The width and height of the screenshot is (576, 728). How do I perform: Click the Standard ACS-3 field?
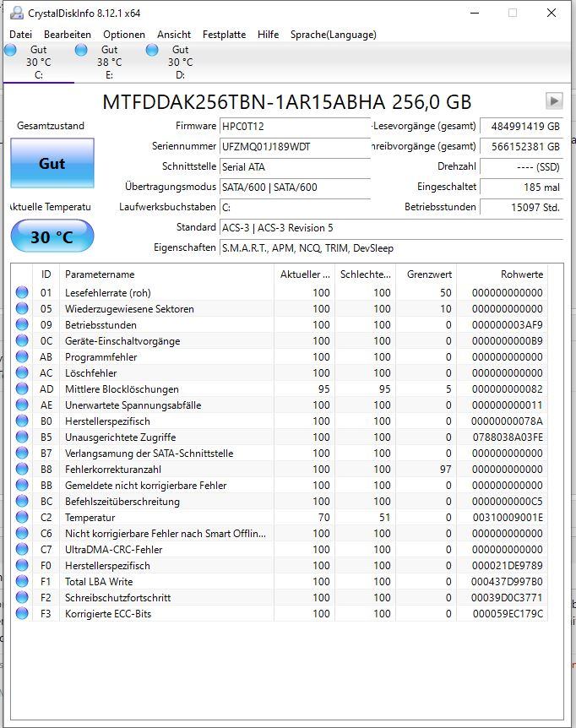click(391, 228)
